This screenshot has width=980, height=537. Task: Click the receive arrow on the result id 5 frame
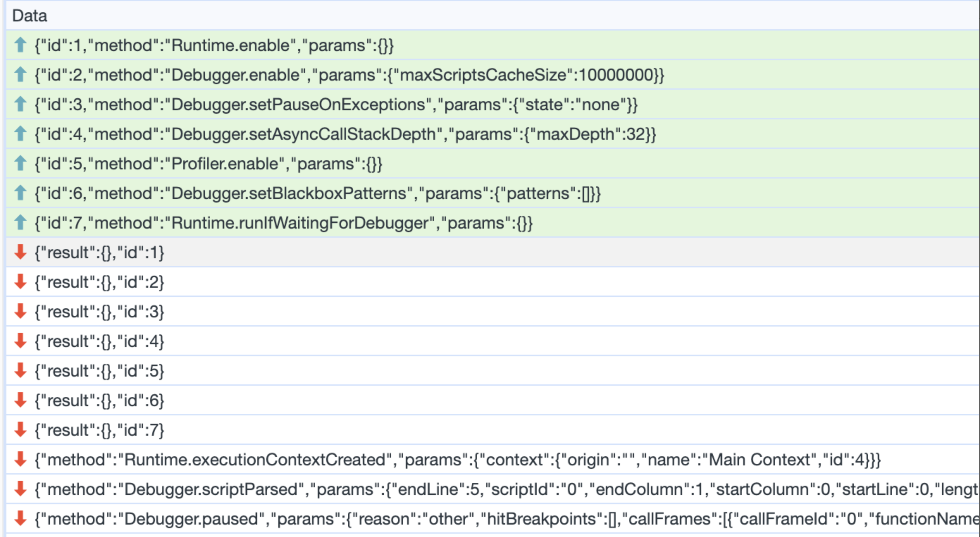point(20,370)
